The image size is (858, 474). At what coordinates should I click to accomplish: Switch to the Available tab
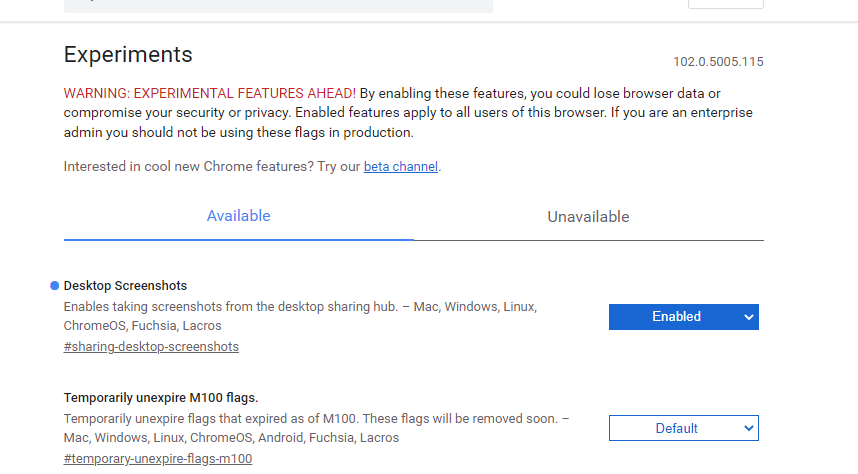tap(238, 216)
